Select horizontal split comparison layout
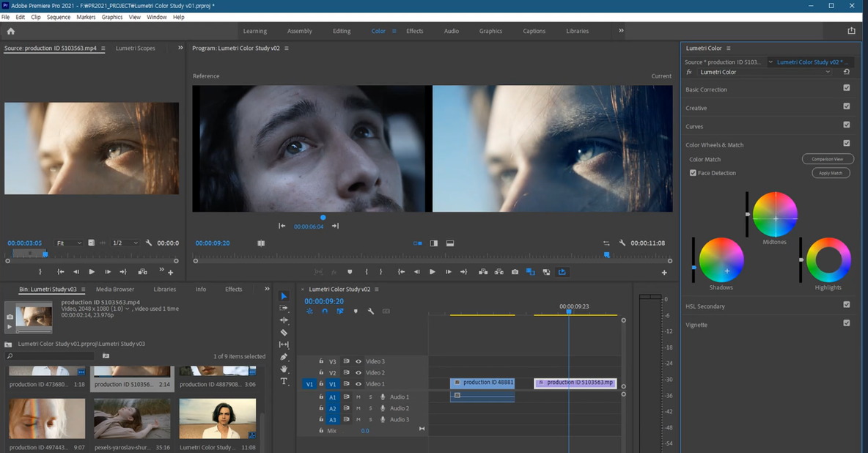 click(450, 243)
